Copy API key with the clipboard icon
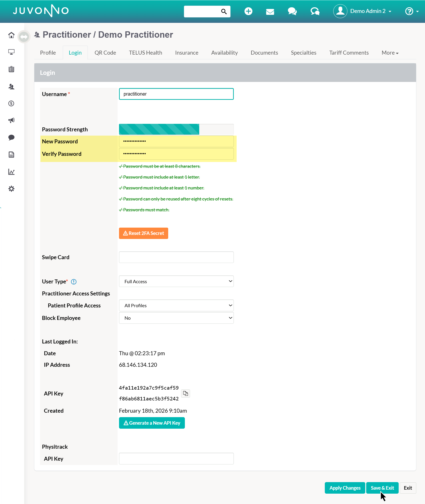Screen dimensions: 425x504 point(185,393)
